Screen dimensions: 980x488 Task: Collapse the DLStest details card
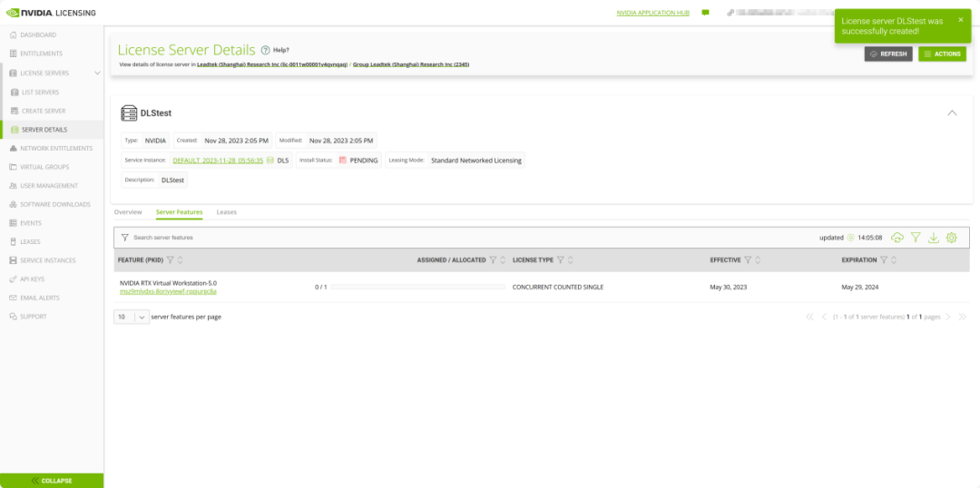coord(952,113)
